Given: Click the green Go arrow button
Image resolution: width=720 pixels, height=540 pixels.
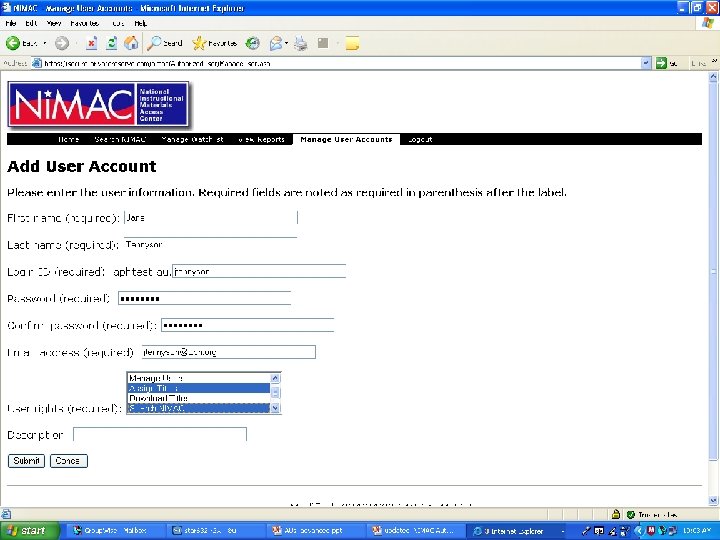Looking at the screenshot, I should 661,63.
